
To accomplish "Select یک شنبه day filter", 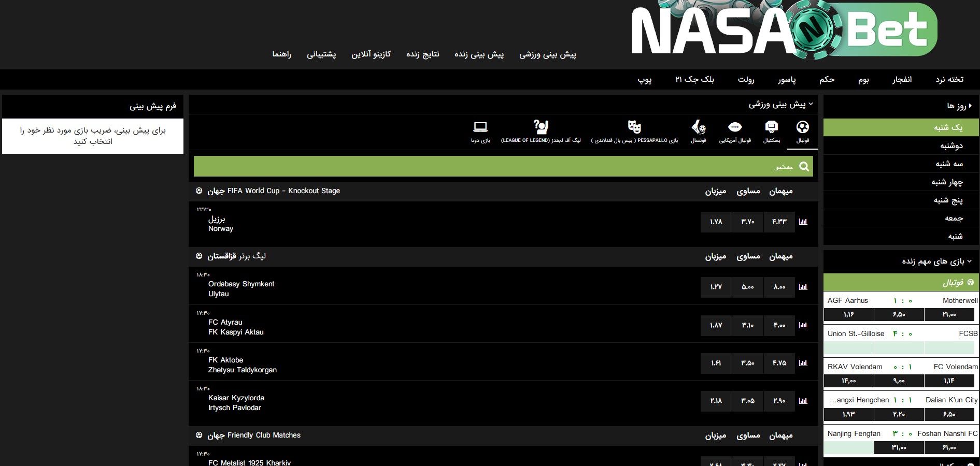I will coord(901,127).
